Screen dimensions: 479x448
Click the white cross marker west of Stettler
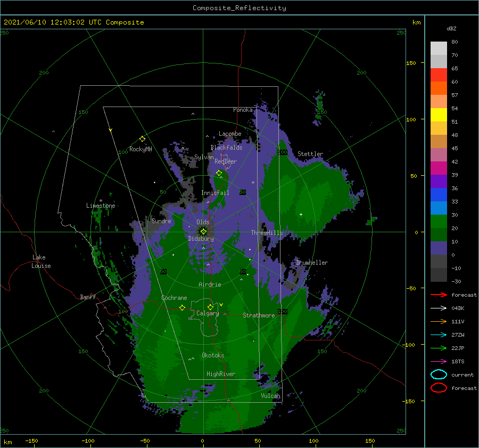[x=301, y=214]
